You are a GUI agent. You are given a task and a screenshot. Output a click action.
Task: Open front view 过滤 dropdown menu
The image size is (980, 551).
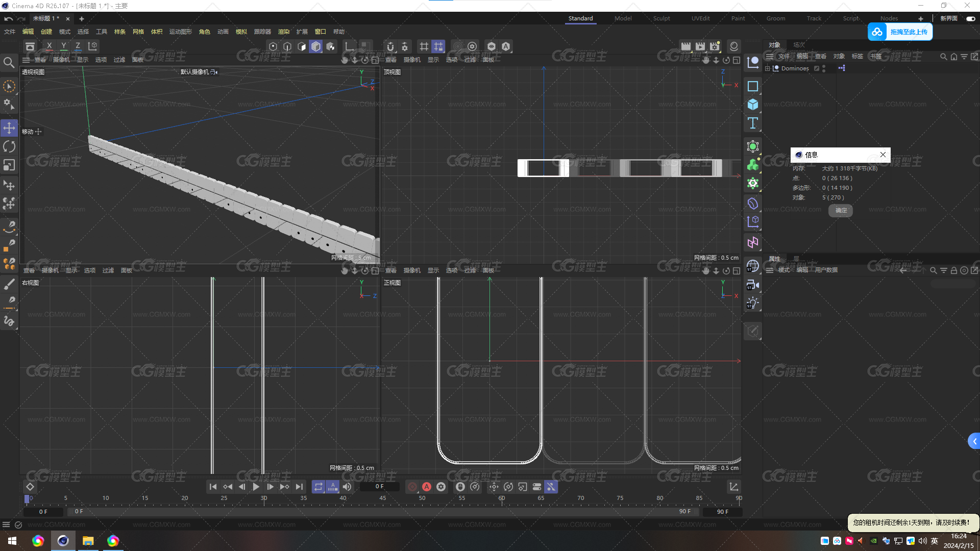pos(470,270)
